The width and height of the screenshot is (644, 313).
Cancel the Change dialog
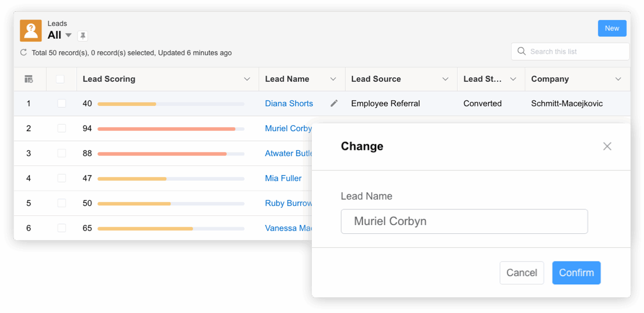pyautogui.click(x=521, y=273)
